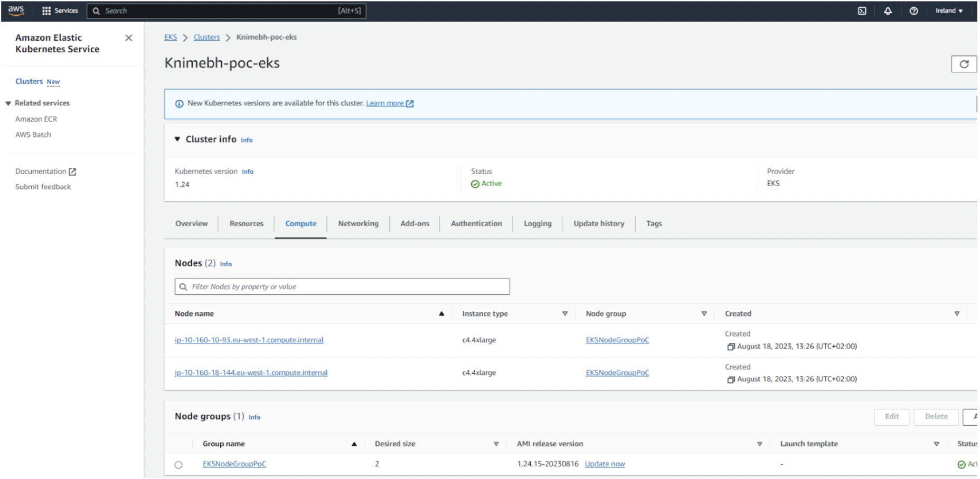Screen dimensions: 980x479
Task: Sort nodes by Node group column
Action: 704,314
